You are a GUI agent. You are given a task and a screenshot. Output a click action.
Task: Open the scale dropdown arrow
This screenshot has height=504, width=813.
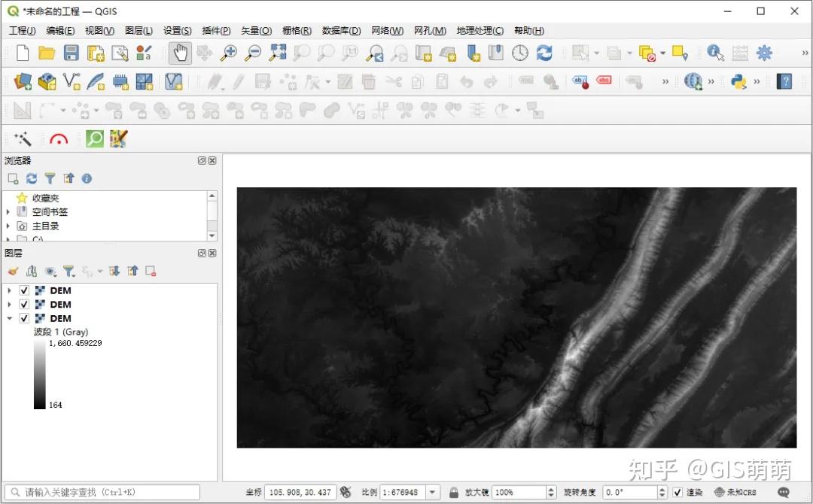(x=432, y=492)
